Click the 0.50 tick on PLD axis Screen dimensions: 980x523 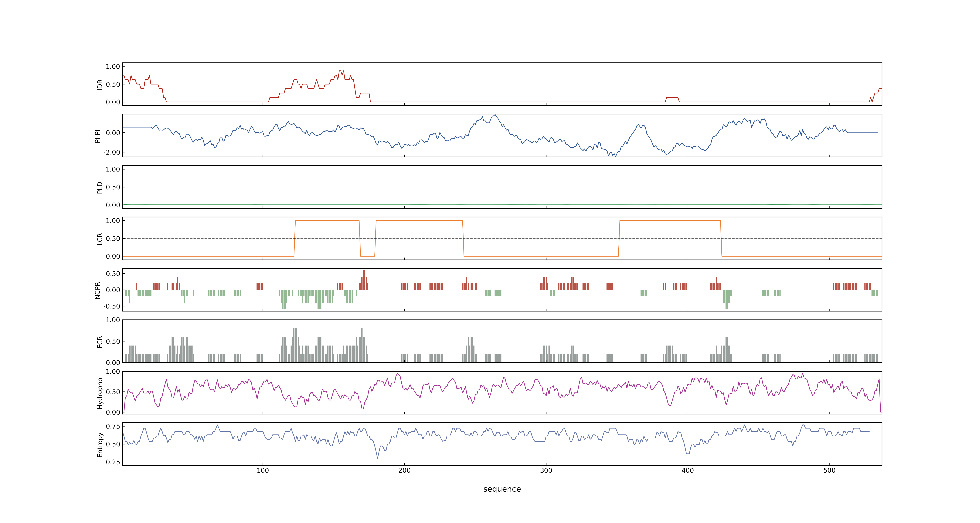coord(113,187)
